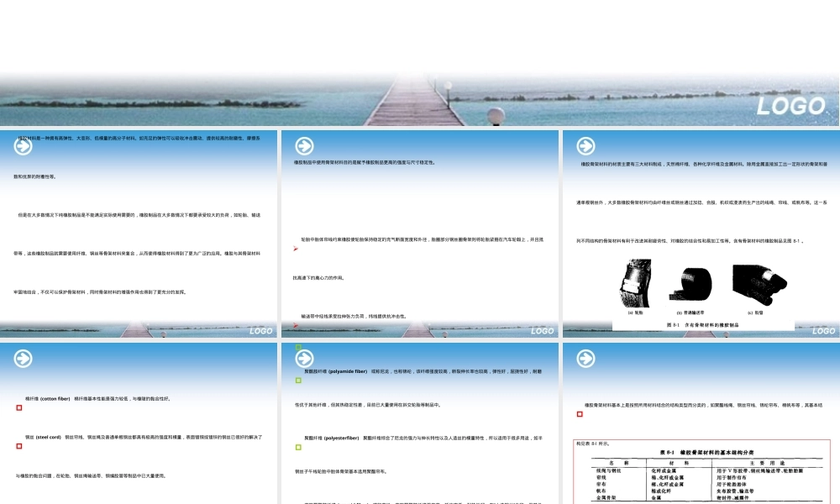The height and width of the screenshot is (504, 840).
Task: Click the arrow circle icon on the tire image slide
Action: (x=585, y=146)
